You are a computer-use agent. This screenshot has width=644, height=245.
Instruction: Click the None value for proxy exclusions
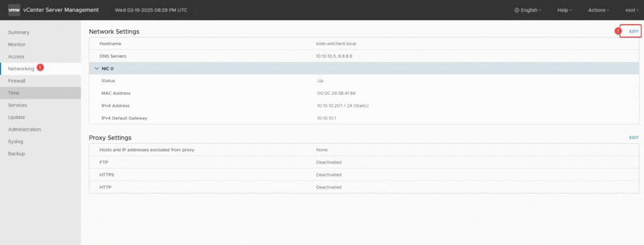coord(321,150)
